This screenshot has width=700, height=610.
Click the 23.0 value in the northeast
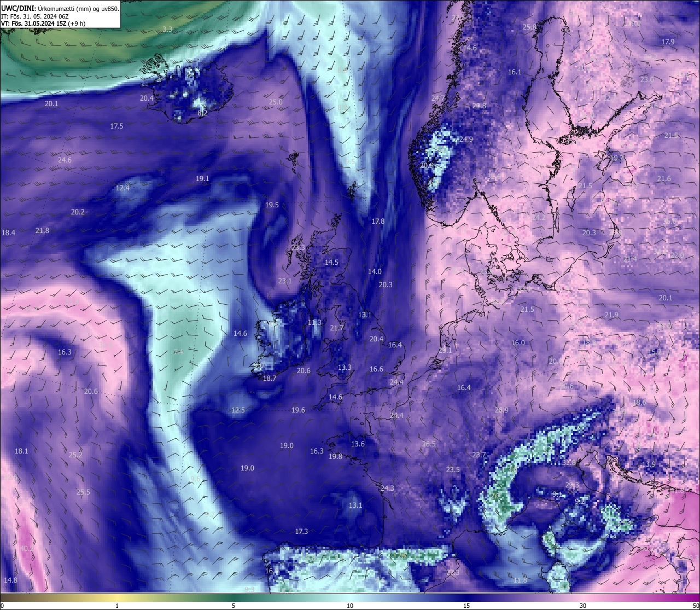(x=647, y=79)
